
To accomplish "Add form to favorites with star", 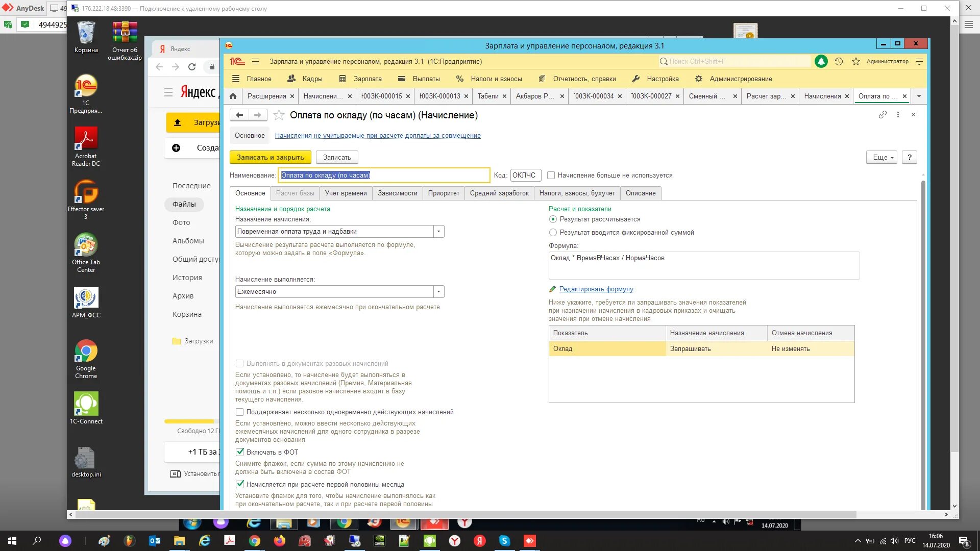I will pos(279,115).
